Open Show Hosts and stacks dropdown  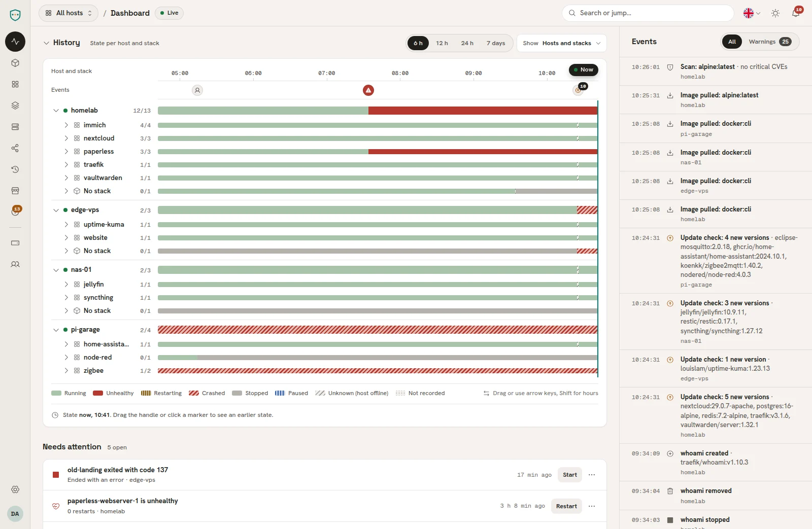(x=562, y=43)
